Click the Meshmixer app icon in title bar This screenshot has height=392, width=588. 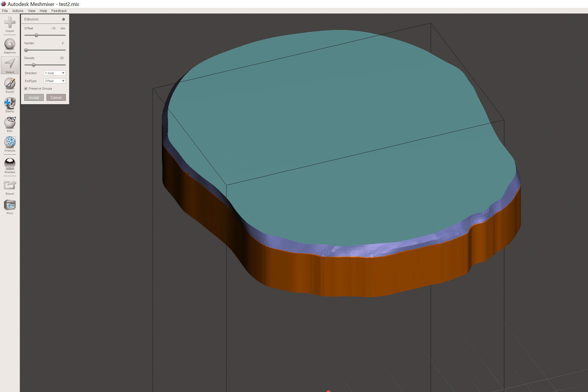[x=3, y=4]
